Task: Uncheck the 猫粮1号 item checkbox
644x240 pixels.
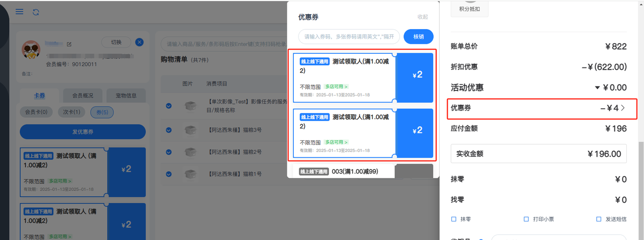Action: 169,174
